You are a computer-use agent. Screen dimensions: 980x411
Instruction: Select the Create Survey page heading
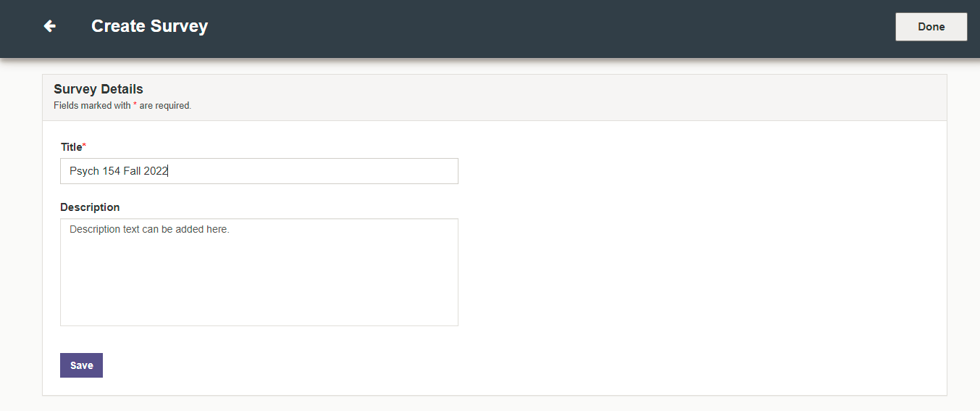pos(149,26)
